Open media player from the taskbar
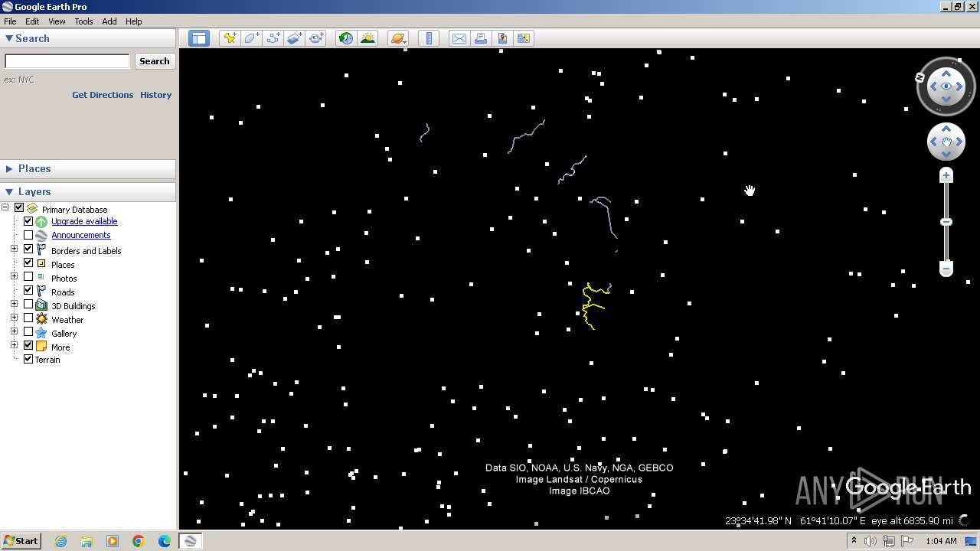Screen dimensions: 980x551 click(113, 541)
